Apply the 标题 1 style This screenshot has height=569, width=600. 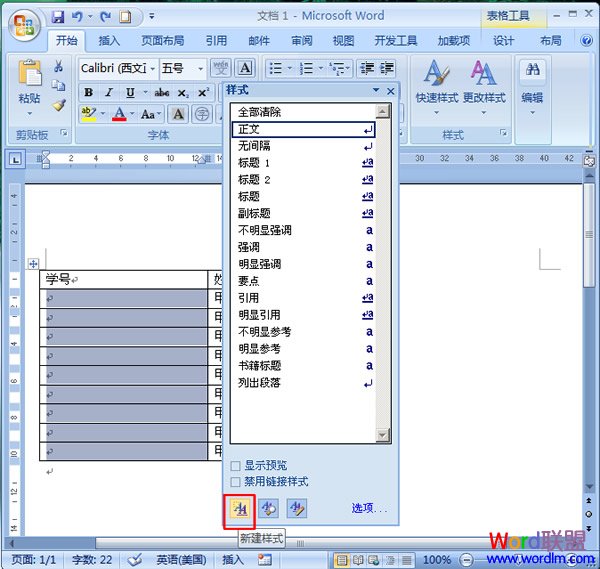click(x=304, y=163)
